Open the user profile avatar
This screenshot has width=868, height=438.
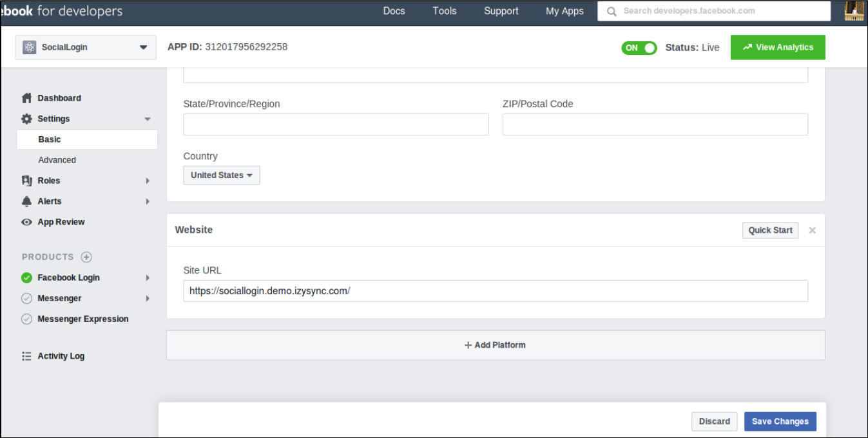click(x=854, y=10)
